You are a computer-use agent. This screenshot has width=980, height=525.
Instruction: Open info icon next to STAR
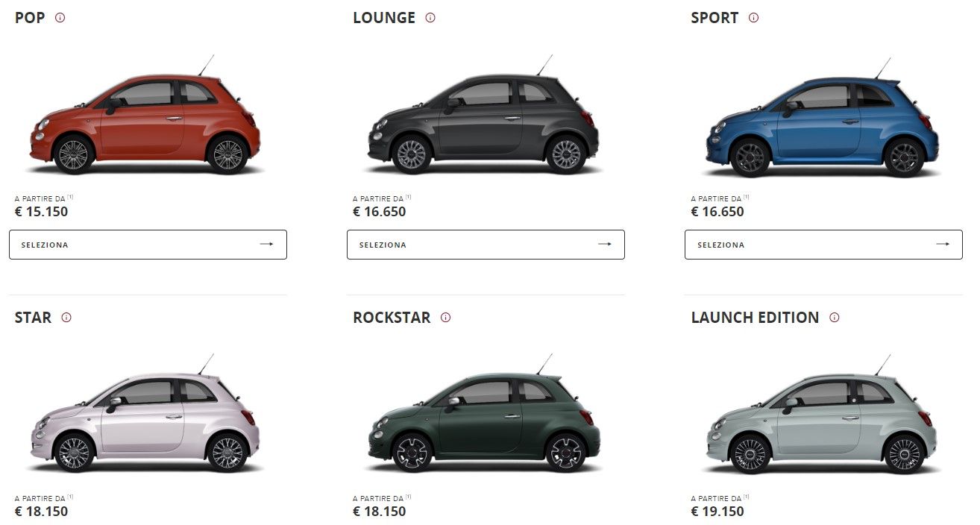66,318
